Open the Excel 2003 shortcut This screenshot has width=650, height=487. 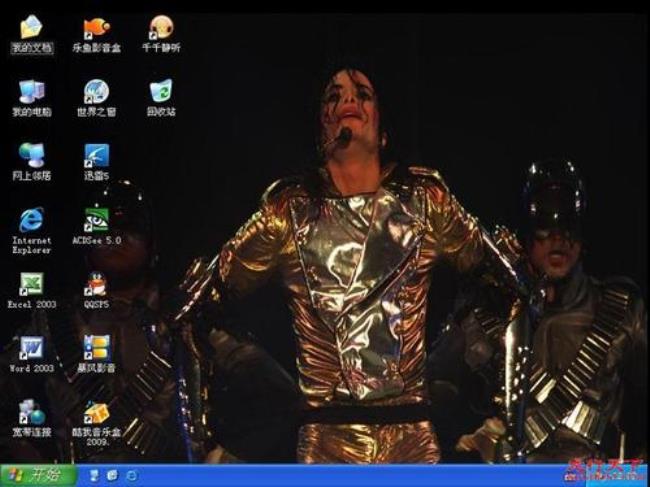(x=32, y=291)
